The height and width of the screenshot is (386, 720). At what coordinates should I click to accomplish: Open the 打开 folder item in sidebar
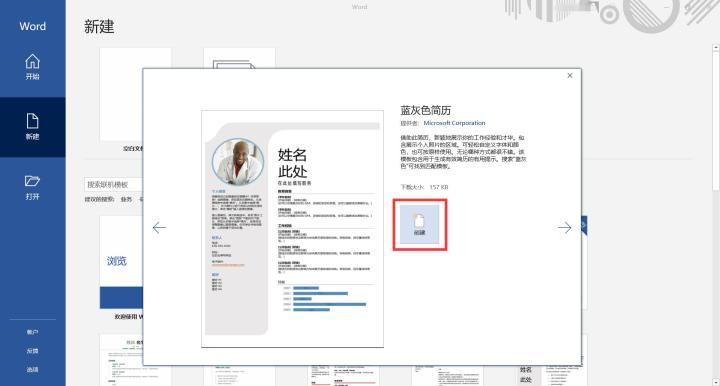point(32,187)
